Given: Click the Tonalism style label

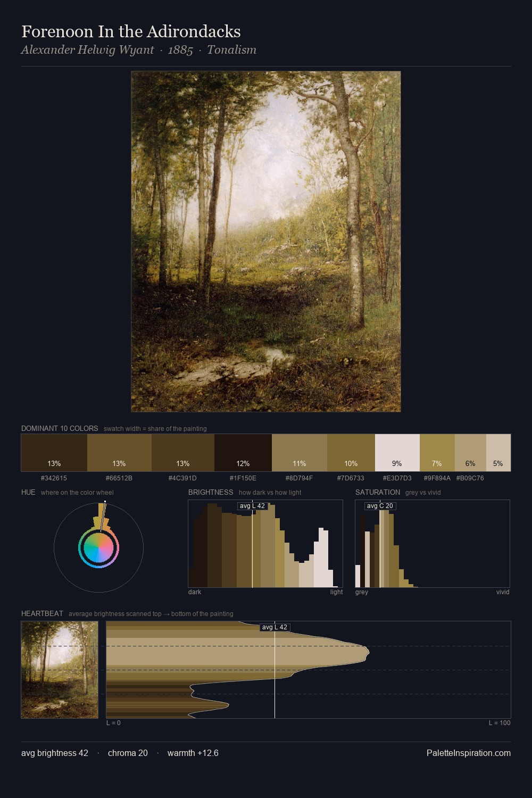Looking at the screenshot, I should click(x=231, y=50).
